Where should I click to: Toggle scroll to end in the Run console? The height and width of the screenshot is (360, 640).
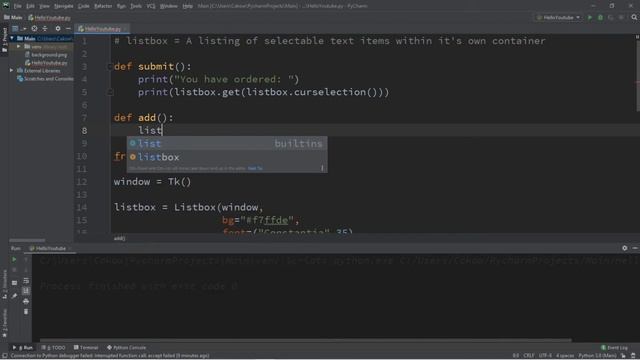click(x=26, y=291)
